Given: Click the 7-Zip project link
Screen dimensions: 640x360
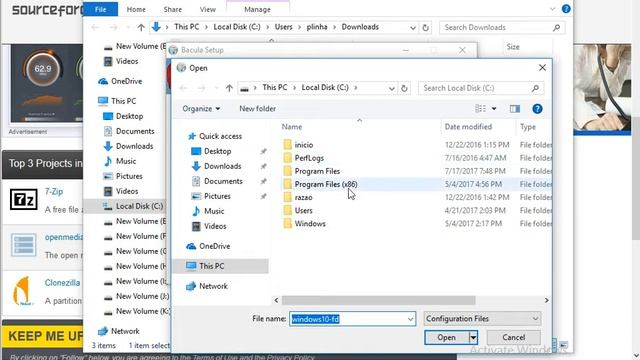Looking at the screenshot, I should (54, 191).
